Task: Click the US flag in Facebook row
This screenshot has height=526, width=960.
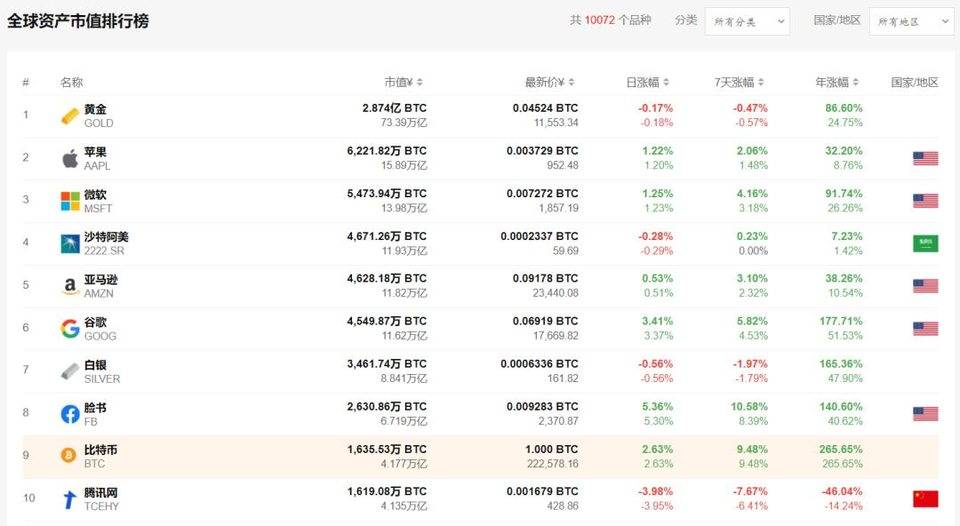Action: point(925,414)
